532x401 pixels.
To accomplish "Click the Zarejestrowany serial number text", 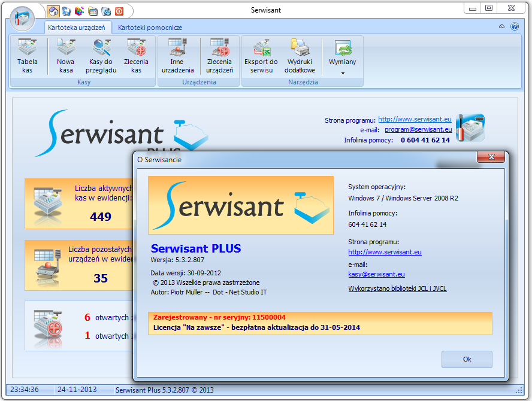I will 219,317.
